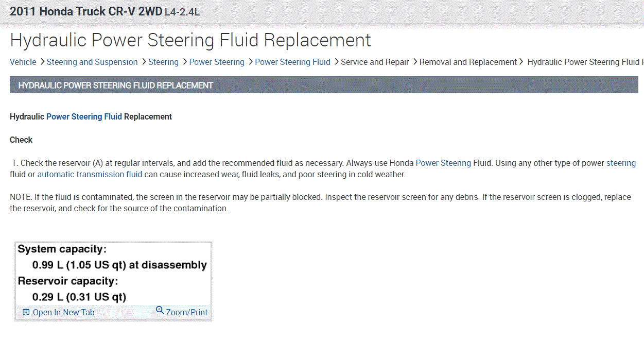
Task: Click the last breadcrumb, Hydraulic Power Steering Fluid
Action: (x=584, y=62)
